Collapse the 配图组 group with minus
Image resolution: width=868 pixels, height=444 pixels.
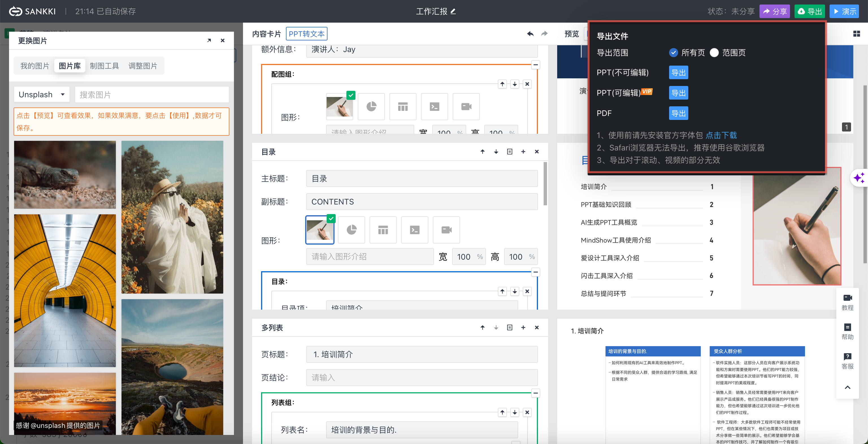coord(535,65)
